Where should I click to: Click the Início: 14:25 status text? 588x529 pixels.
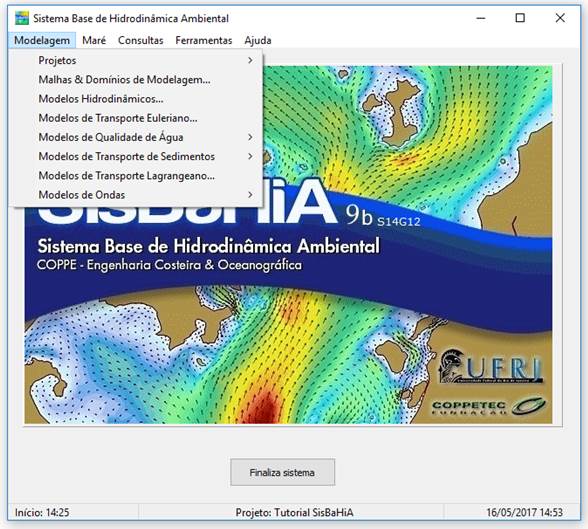[x=42, y=513]
